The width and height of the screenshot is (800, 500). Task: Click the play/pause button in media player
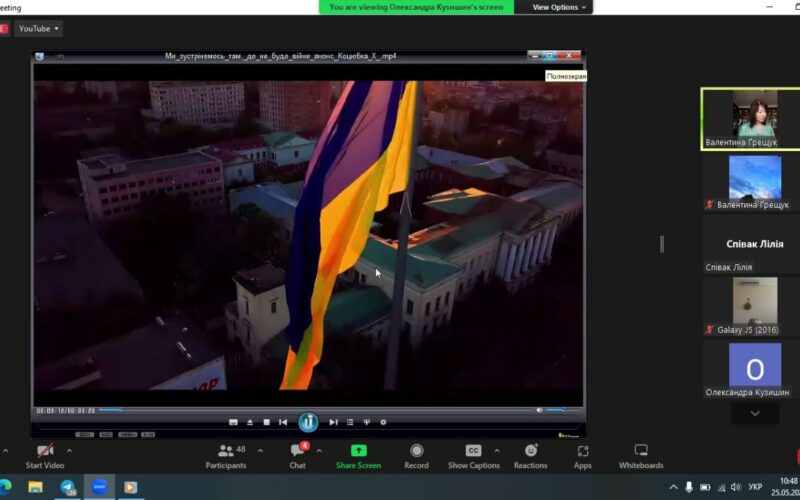coord(308,422)
